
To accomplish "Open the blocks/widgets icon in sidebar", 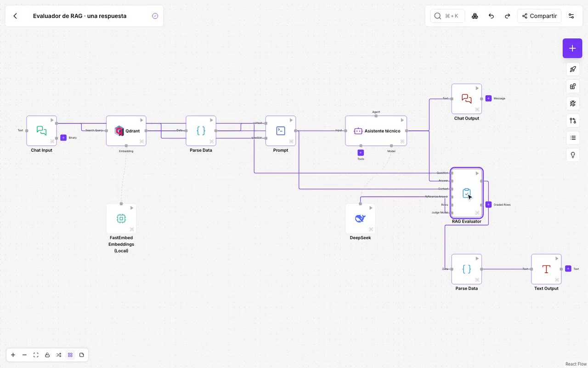I will coord(573,86).
